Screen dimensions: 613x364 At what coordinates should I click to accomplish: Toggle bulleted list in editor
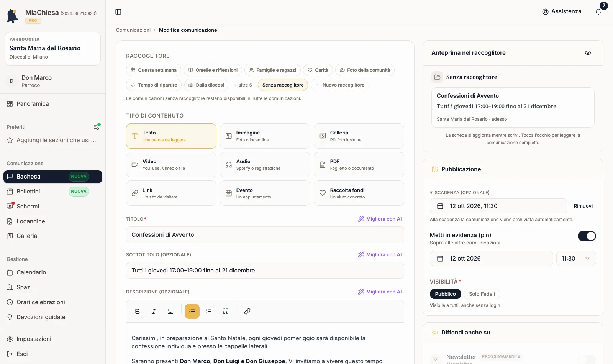click(x=192, y=312)
